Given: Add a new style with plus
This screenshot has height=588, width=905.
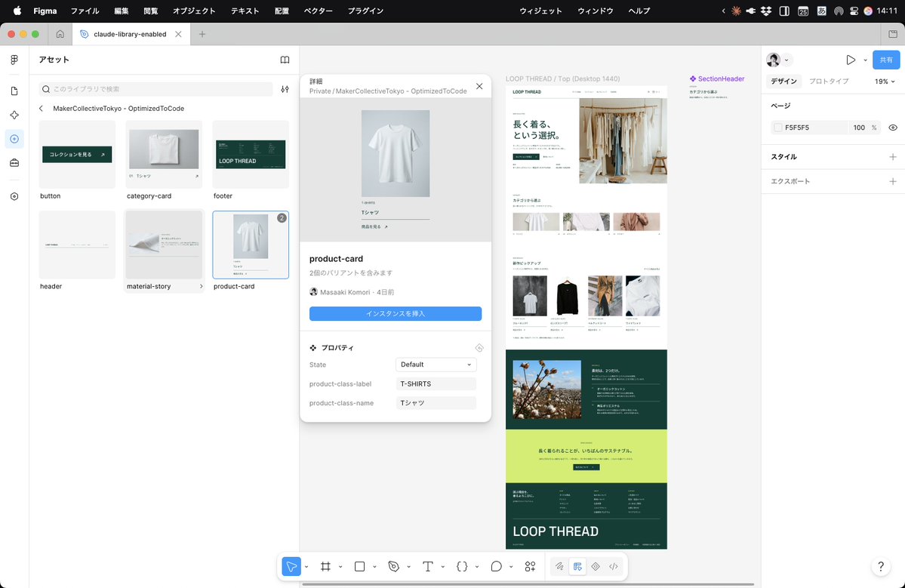Looking at the screenshot, I should pyautogui.click(x=893, y=157).
